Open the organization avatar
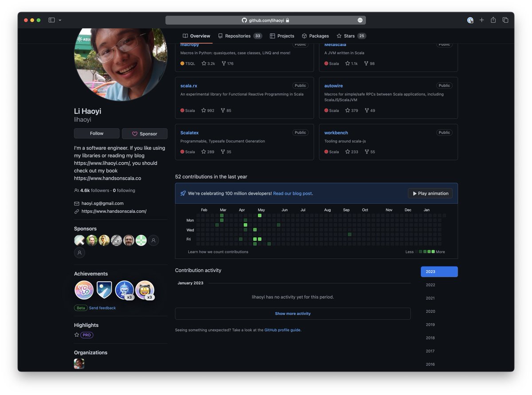Image resolution: width=532 pixels, height=395 pixels. pos(79,364)
